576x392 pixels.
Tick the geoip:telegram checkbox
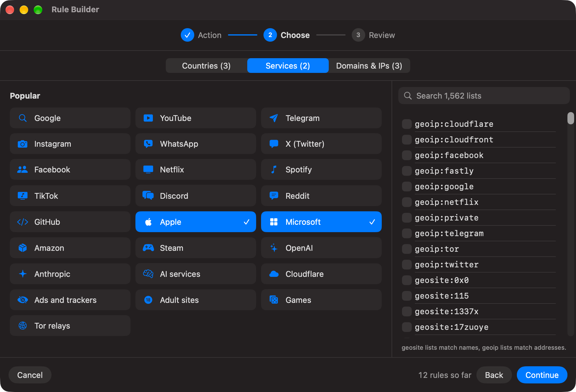(407, 233)
